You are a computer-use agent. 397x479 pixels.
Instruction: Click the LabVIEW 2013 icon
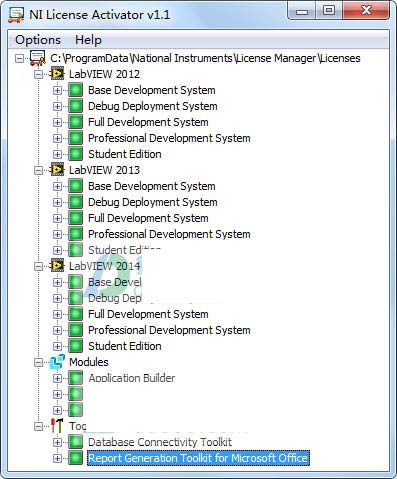coord(57,170)
